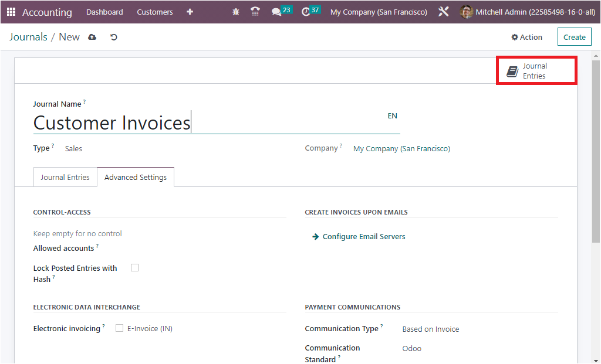Click the wrench and screwdriver tools icon
The image size is (601, 364).
[444, 12]
